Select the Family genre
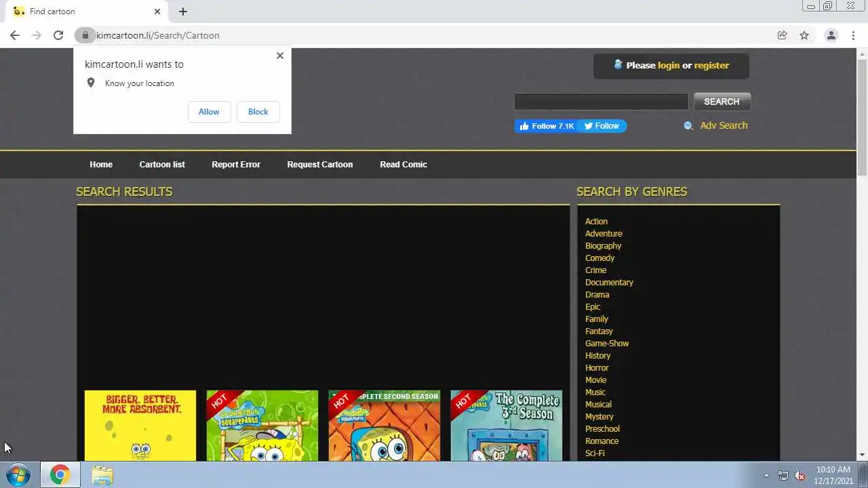 [x=597, y=319]
